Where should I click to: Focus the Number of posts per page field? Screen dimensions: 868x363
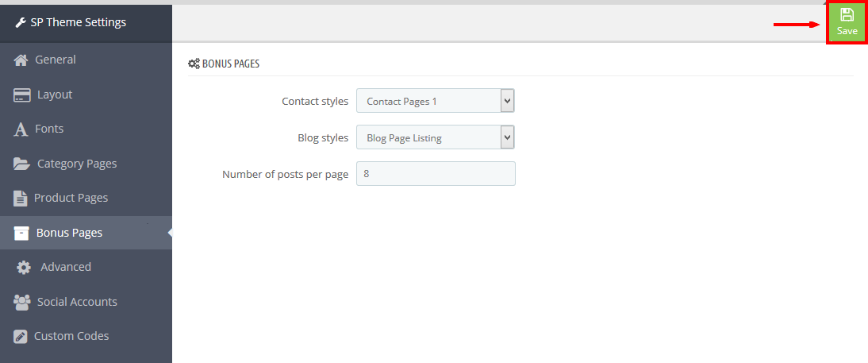[x=436, y=173]
